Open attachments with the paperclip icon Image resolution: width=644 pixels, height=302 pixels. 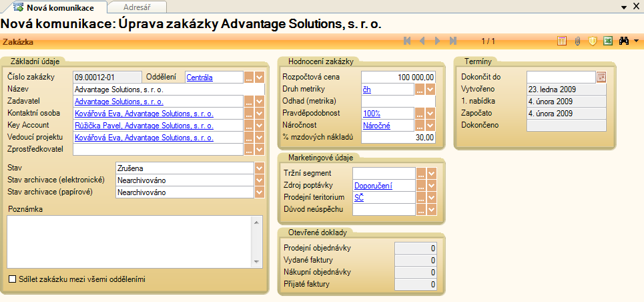click(x=577, y=41)
